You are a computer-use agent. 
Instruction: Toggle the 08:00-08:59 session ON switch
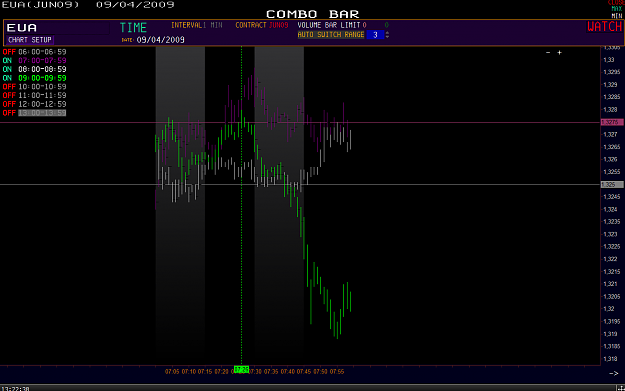click(x=7, y=69)
